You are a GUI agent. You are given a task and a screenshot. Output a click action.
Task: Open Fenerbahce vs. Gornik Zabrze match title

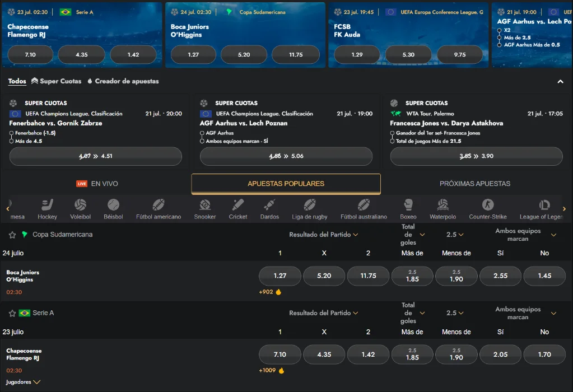(x=55, y=123)
